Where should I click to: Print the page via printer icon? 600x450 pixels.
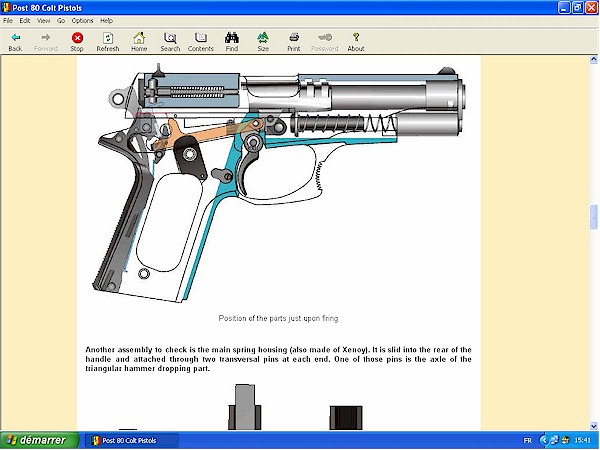click(x=294, y=38)
